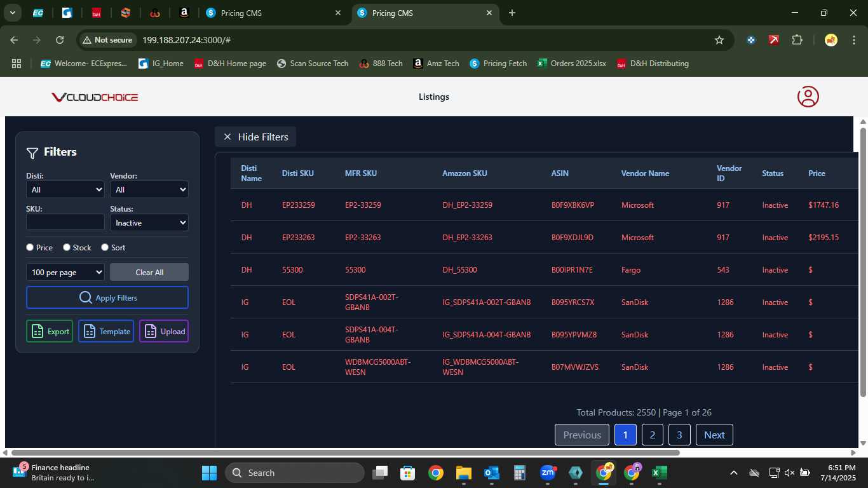Click the red arrow extension icon

pyautogui.click(x=773, y=40)
